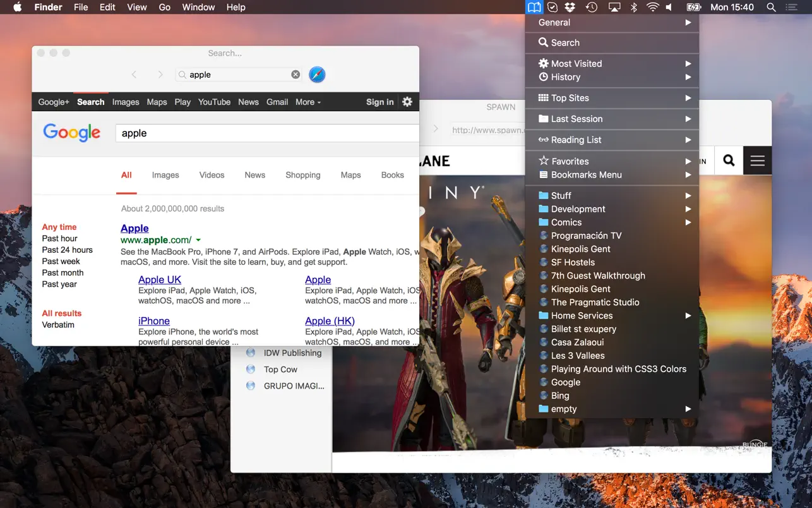The width and height of the screenshot is (812, 508).
Task: Clear the apple search field
Action: (296, 75)
